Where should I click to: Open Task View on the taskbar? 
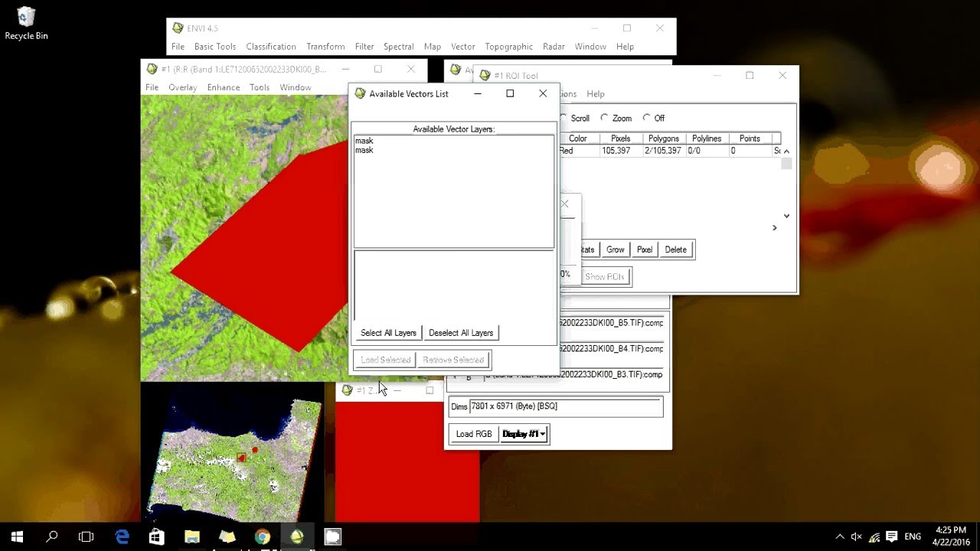(87, 536)
